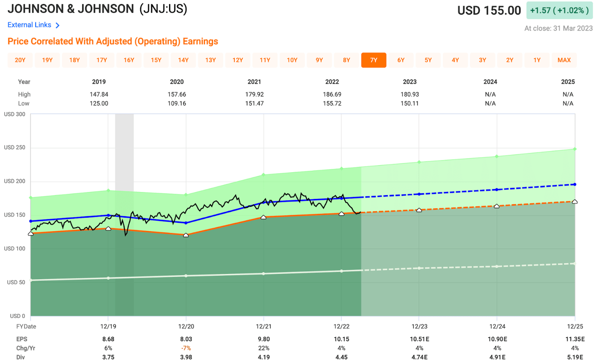Click the 12/19 dividend value 3.75

[108, 357]
